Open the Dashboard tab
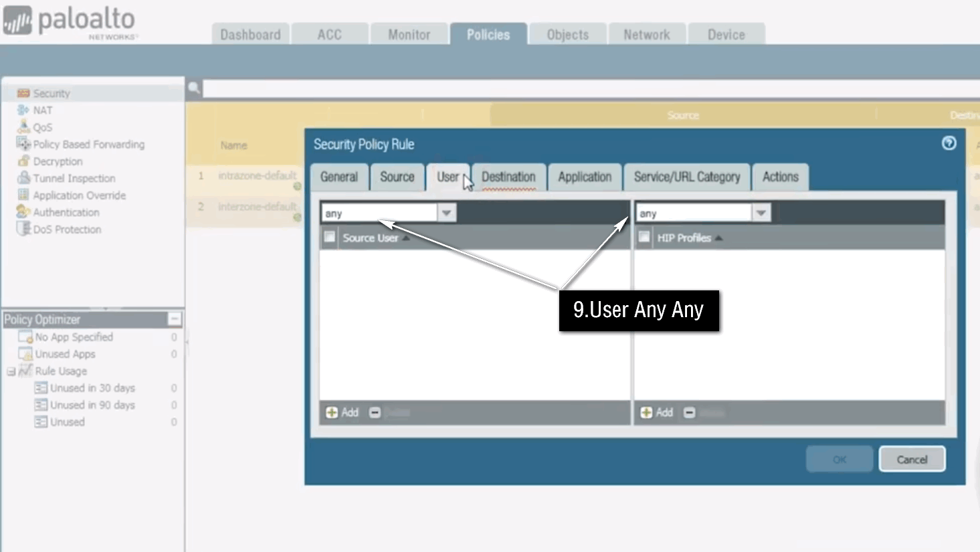 251,34
